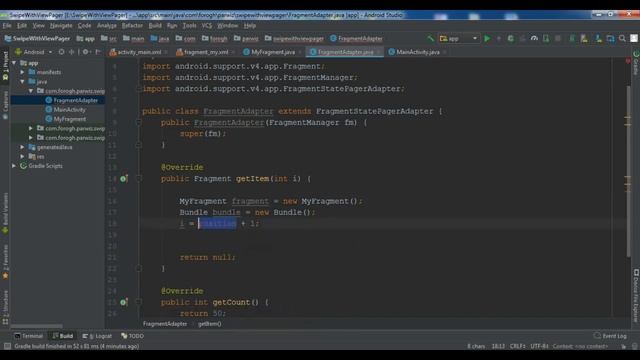Open the AVD Manager icon
The height and width of the screenshot is (360, 640).
(584, 38)
